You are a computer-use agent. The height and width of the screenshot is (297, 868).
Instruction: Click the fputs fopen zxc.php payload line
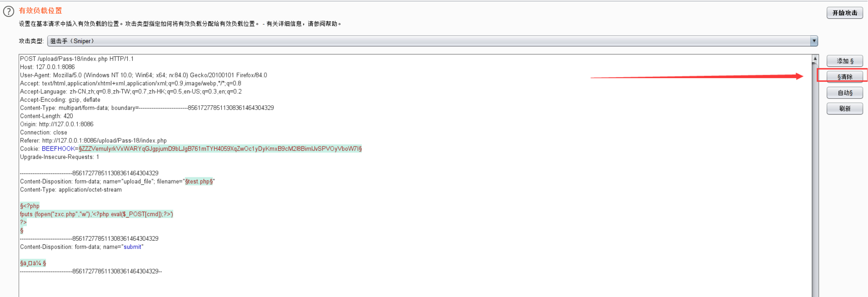click(x=96, y=214)
